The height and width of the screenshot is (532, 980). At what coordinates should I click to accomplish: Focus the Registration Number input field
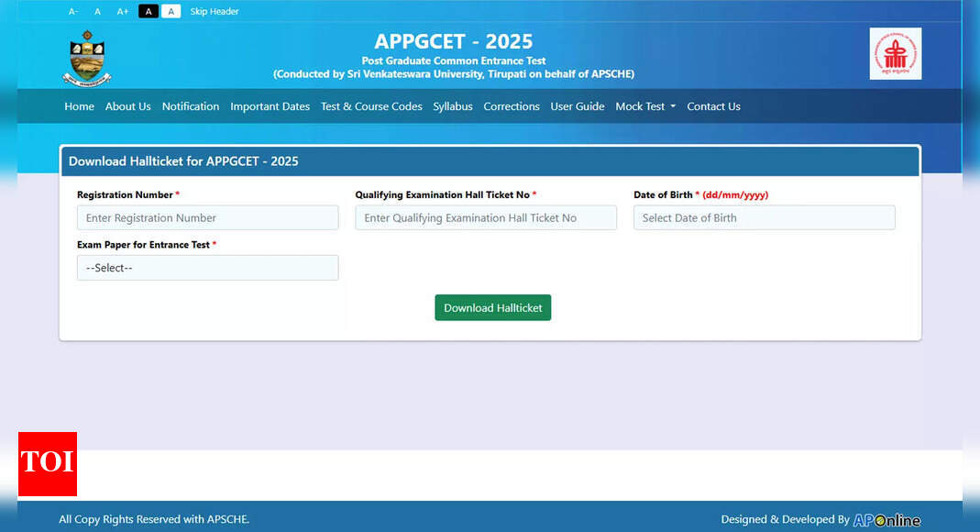click(x=207, y=218)
